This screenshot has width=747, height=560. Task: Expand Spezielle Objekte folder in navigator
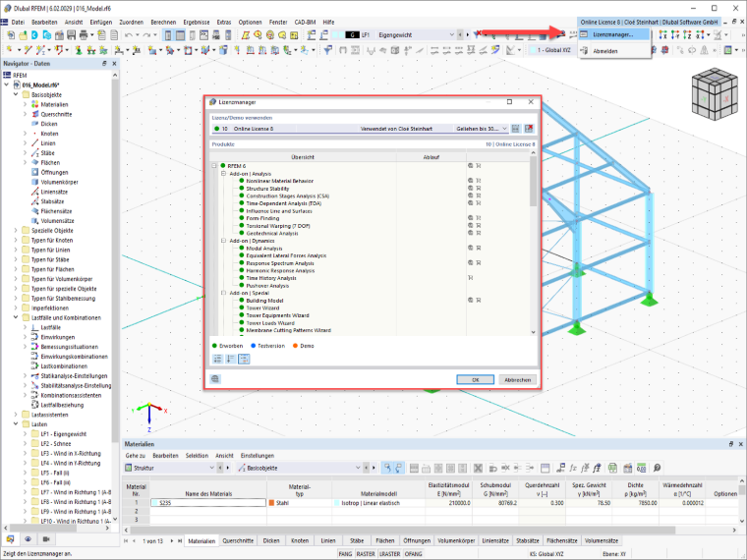[x=16, y=231]
